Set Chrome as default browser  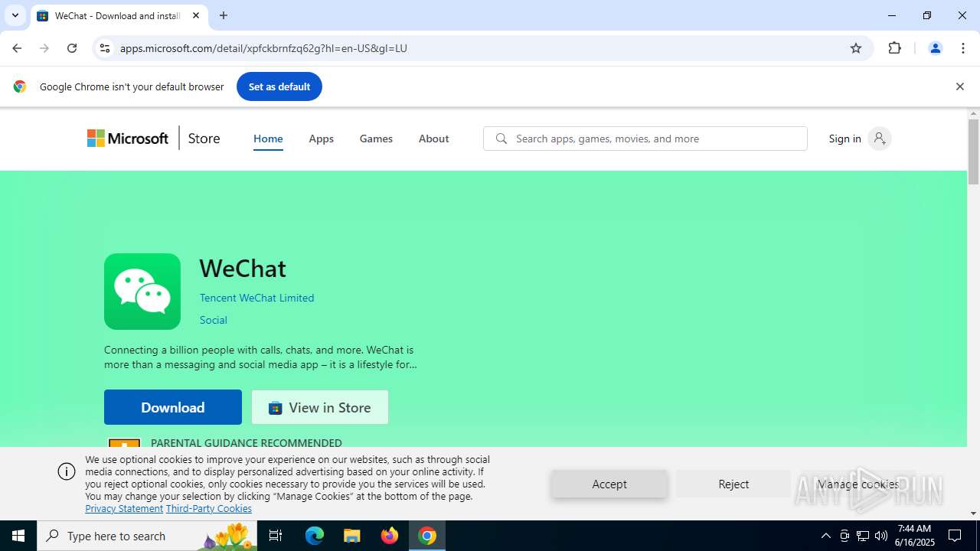coord(279,86)
